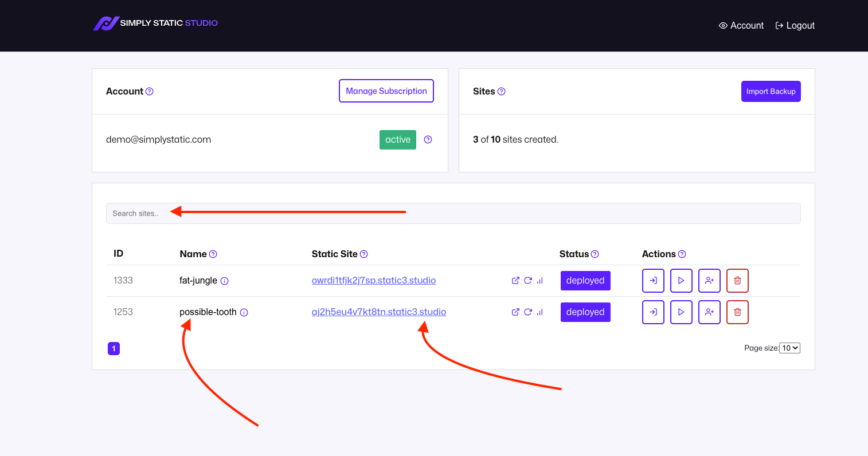This screenshot has width=868, height=456.
Task: Log in to the fat-jungle site
Action: click(x=654, y=281)
